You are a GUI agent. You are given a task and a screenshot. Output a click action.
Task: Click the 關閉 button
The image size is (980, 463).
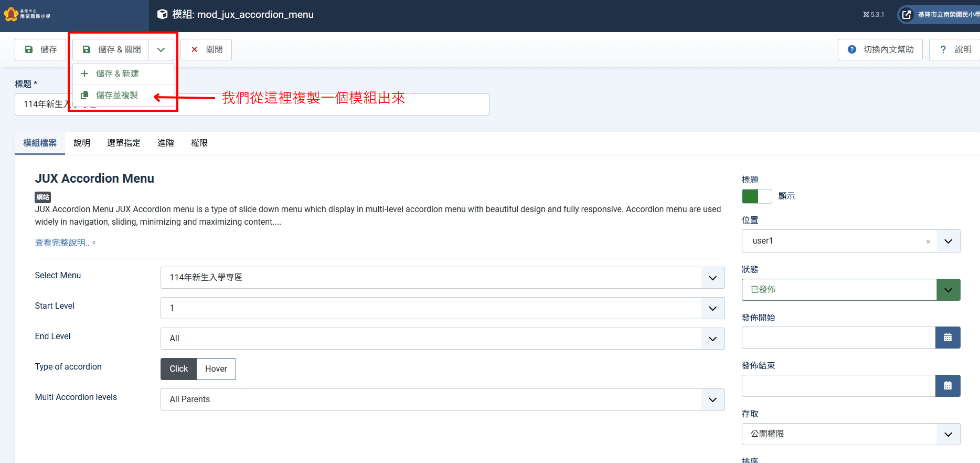[x=206, y=50]
